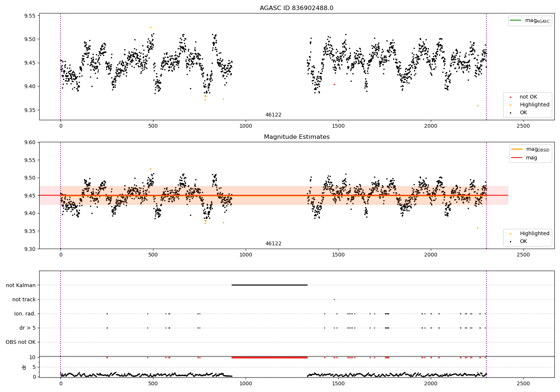
Task: Click the 2500 x-tick under the top plot
Action: pyautogui.click(x=523, y=126)
